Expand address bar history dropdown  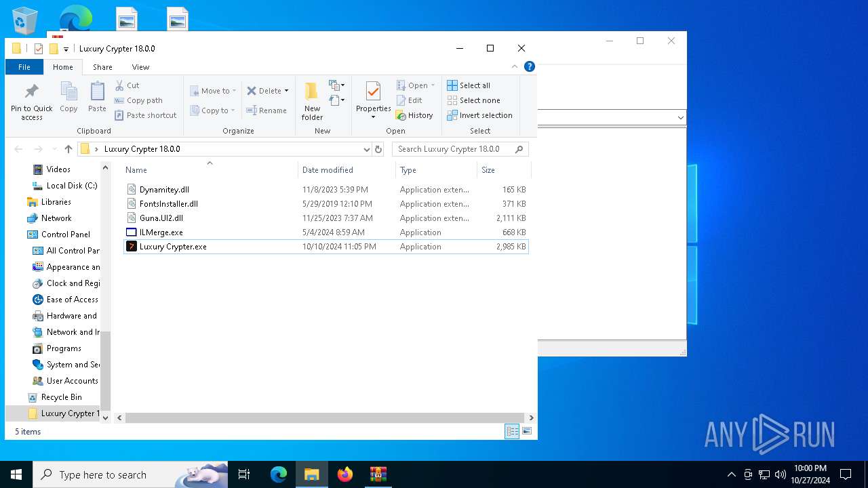point(366,149)
